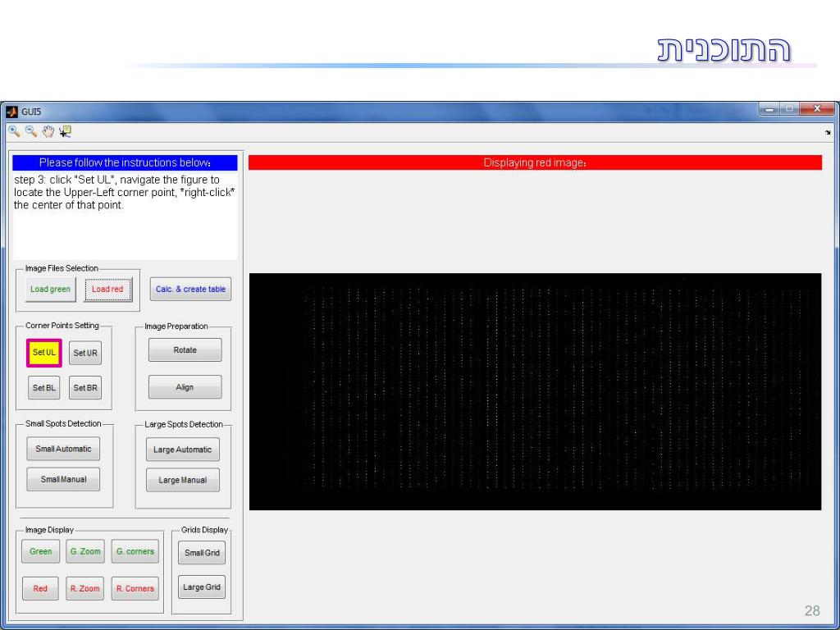The width and height of the screenshot is (840, 630).
Task: Activate the Pan hand tool
Action: click(x=48, y=131)
